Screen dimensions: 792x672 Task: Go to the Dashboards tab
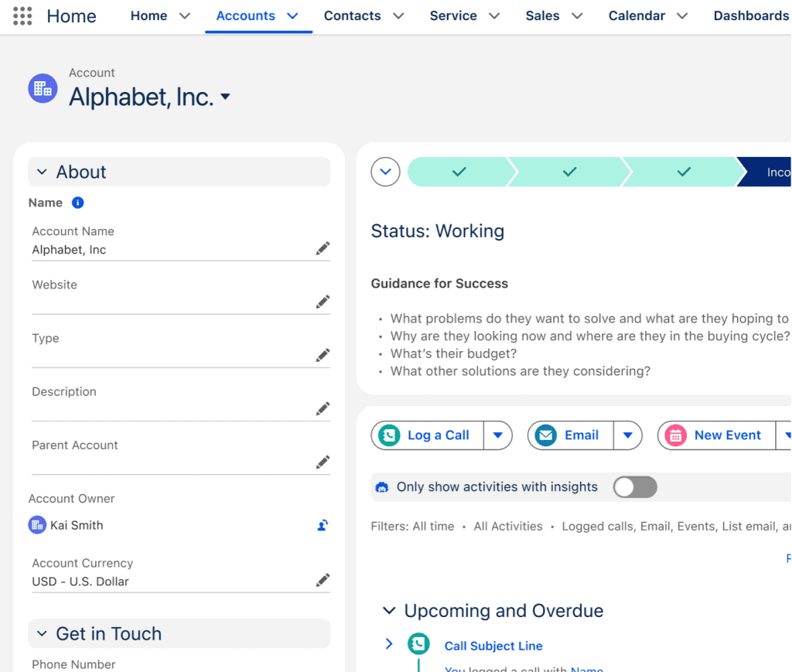(751, 16)
